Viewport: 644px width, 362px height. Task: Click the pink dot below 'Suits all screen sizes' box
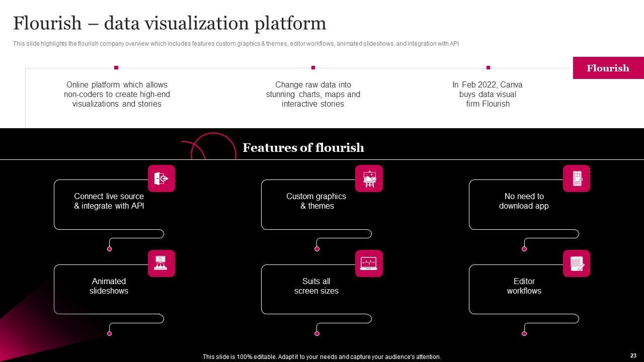(x=317, y=334)
